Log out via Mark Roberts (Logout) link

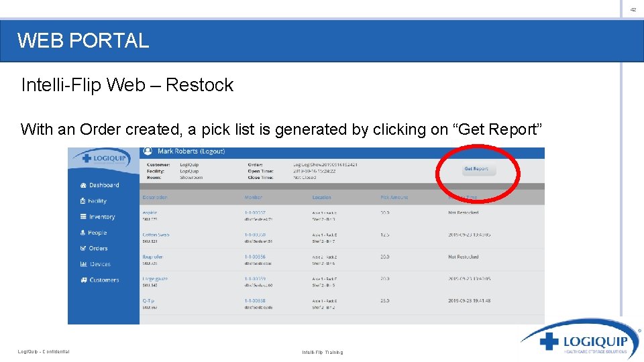pyautogui.click(x=191, y=152)
